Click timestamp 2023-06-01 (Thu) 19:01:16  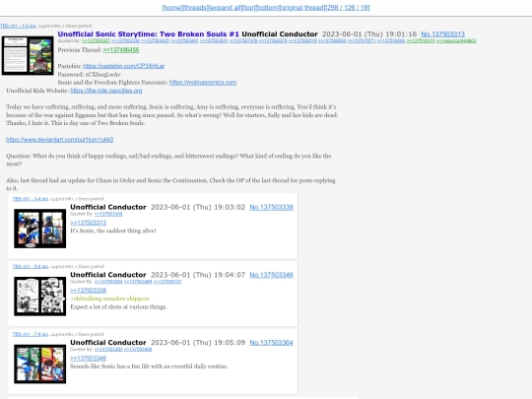[x=369, y=34]
